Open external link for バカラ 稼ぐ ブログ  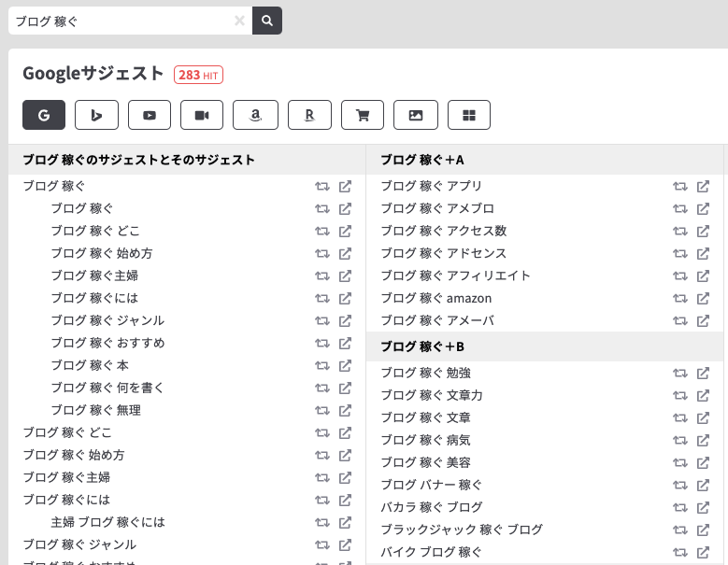click(x=703, y=507)
